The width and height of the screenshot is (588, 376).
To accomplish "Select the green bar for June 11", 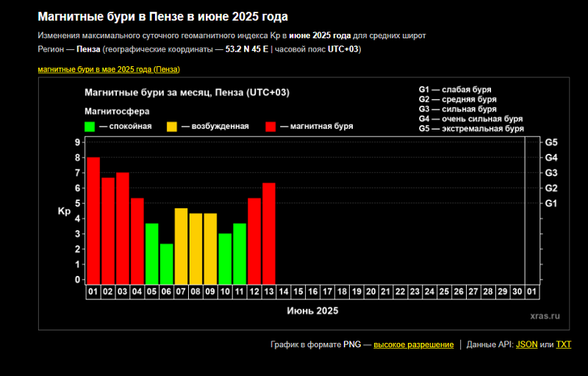I will point(240,253).
